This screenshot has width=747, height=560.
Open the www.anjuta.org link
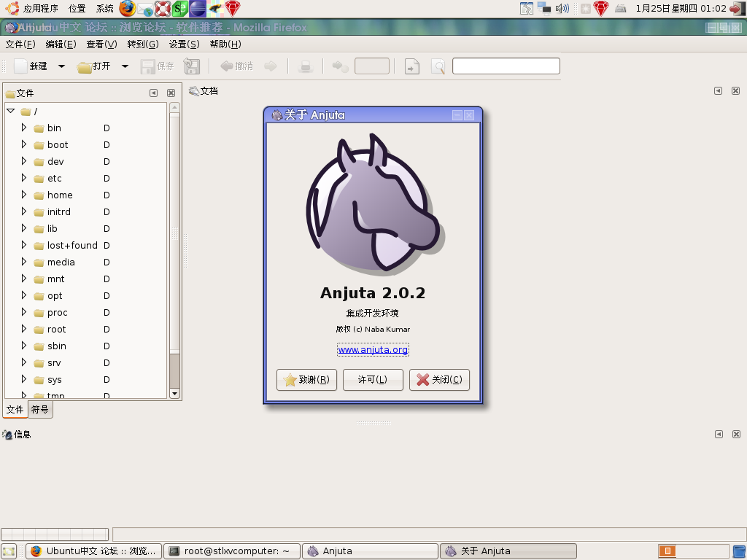373,349
